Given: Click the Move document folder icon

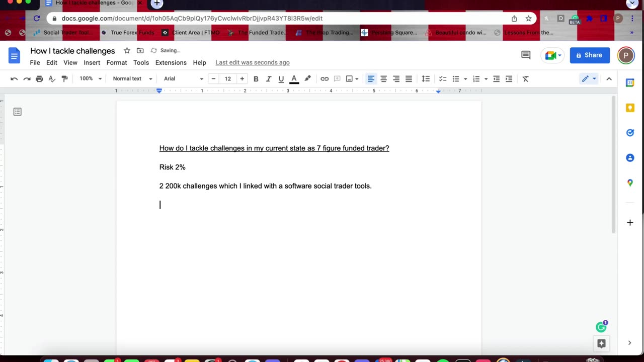Looking at the screenshot, I should pyautogui.click(x=140, y=51).
